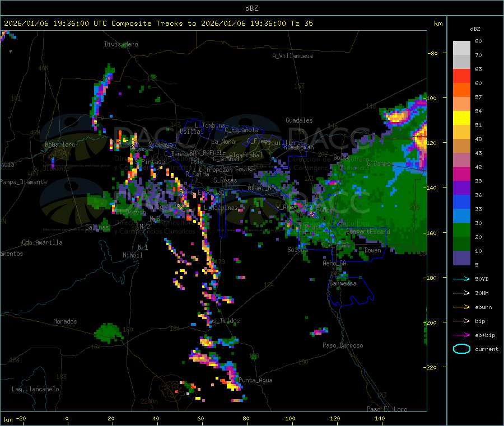Viewport: 504px width, 426px height.
Task: Click the Lag.Llancanelo place label
Action: [36, 389]
